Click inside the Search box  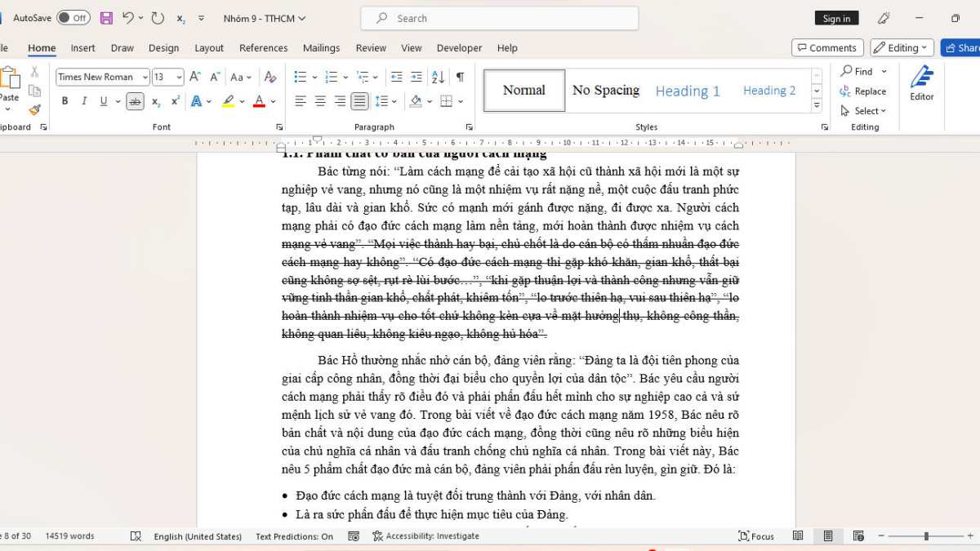click(x=498, y=18)
